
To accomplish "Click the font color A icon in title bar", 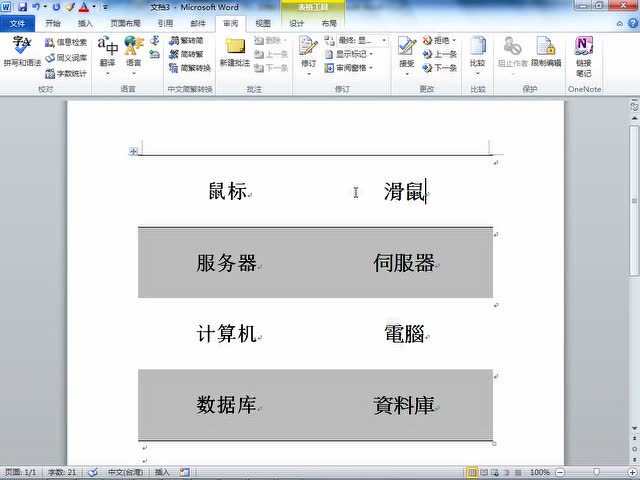I will pyautogui.click(x=84, y=7).
